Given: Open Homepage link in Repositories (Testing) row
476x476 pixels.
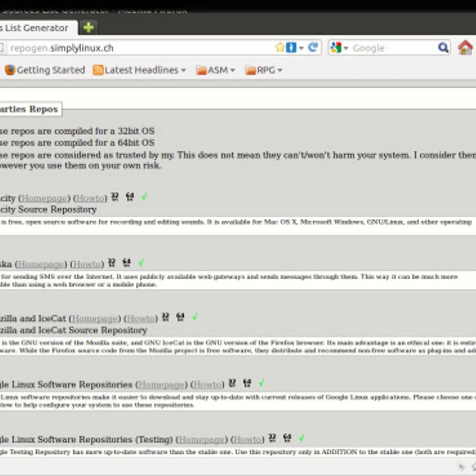Looking at the screenshot, I should point(202,440).
